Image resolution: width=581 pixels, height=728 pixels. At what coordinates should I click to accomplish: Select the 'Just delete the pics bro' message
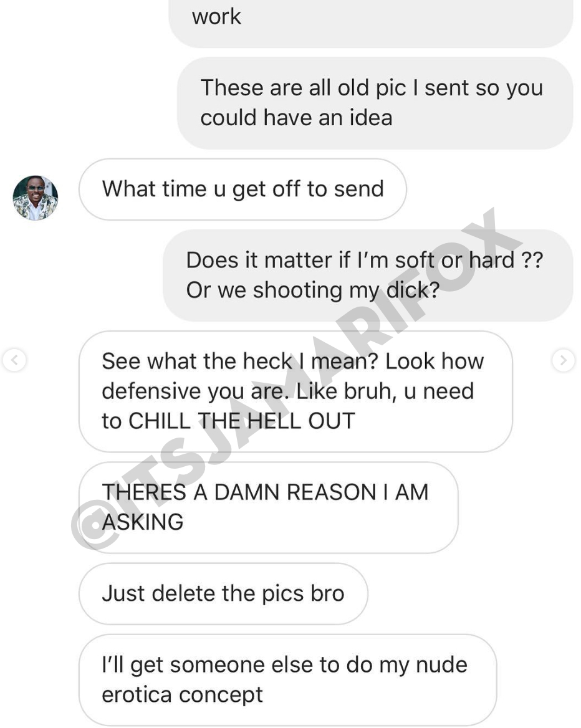(223, 594)
